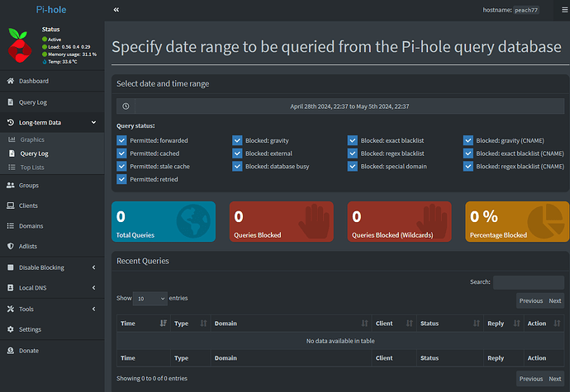Click the clock icon beside date range
Viewport: 570px width, 392px height.
125,106
